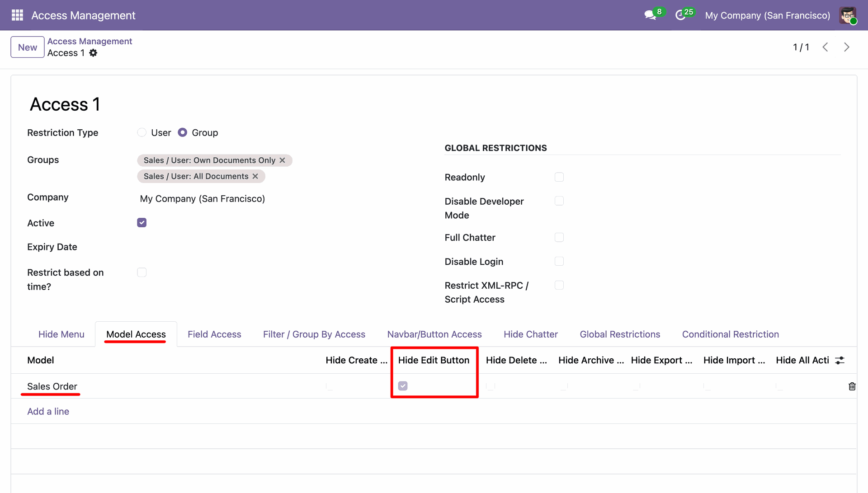
Task: Switch to the Hide Menu tab
Action: [61, 334]
